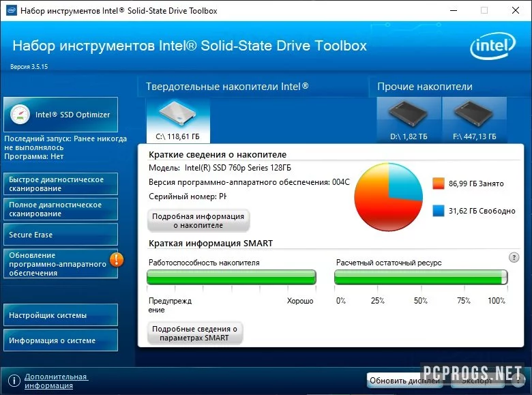The image size is (532, 395).
Task: Click the text 31,62 ГБ Свободно
Action: tap(482, 211)
